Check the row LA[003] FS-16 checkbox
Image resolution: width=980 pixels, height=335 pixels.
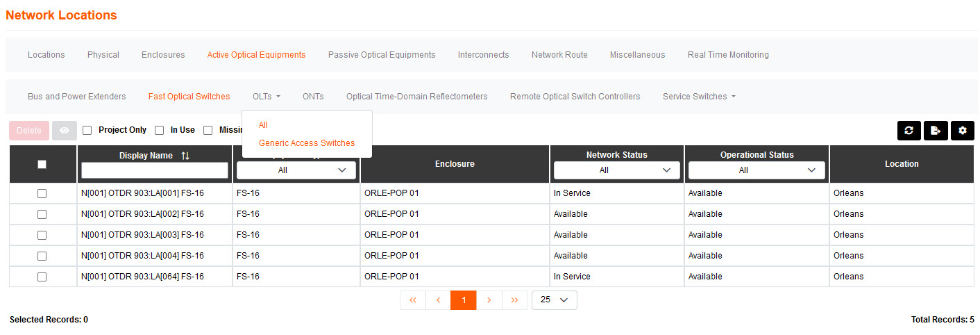pos(42,235)
